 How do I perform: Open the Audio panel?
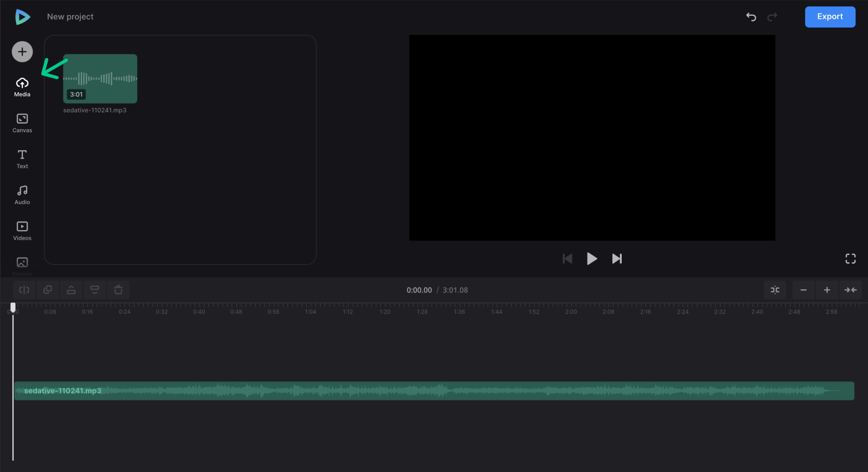pyautogui.click(x=22, y=195)
